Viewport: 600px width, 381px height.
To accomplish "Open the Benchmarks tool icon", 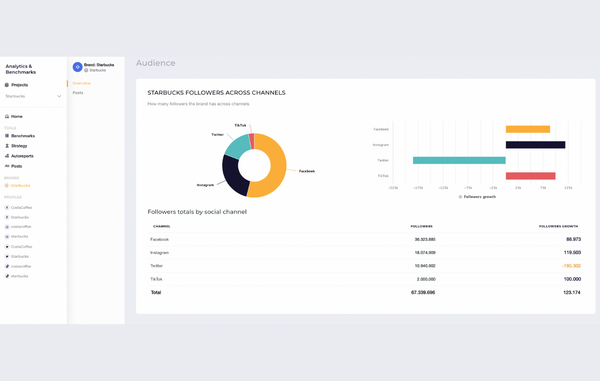I will coord(7,136).
